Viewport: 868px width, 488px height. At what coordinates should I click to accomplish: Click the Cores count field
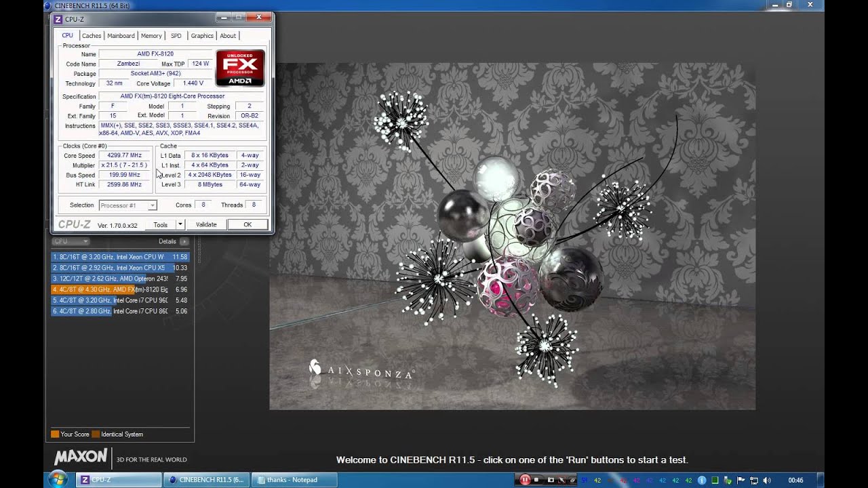pos(203,205)
